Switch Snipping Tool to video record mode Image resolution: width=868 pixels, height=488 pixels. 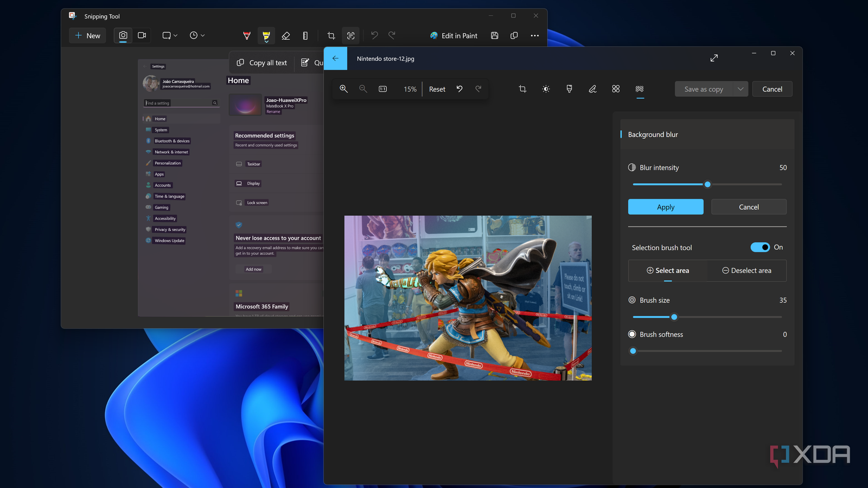coord(142,36)
